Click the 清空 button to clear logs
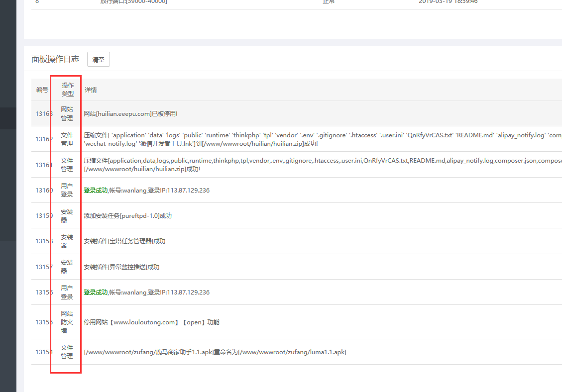The width and height of the screenshot is (562, 392). (x=98, y=60)
